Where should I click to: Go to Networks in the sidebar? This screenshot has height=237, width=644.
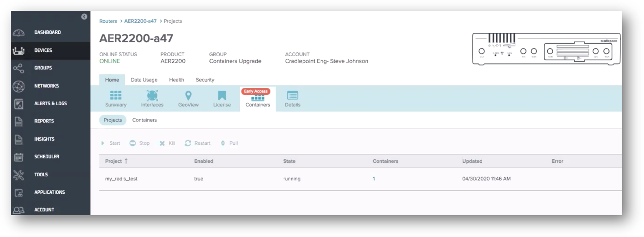tap(46, 86)
